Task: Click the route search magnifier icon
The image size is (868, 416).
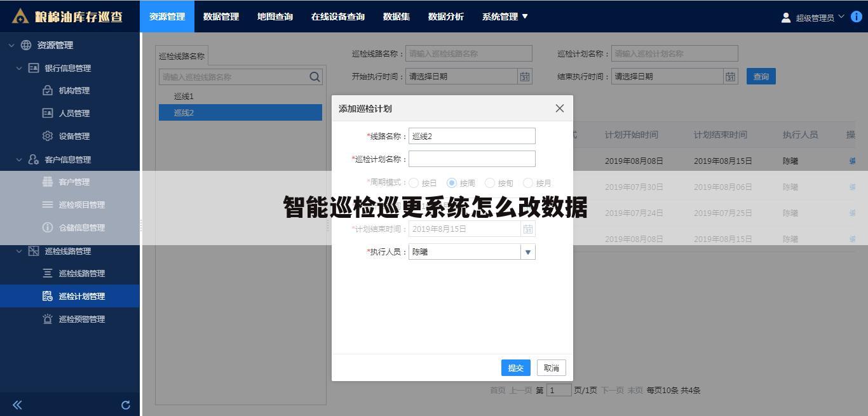Action: coord(315,77)
